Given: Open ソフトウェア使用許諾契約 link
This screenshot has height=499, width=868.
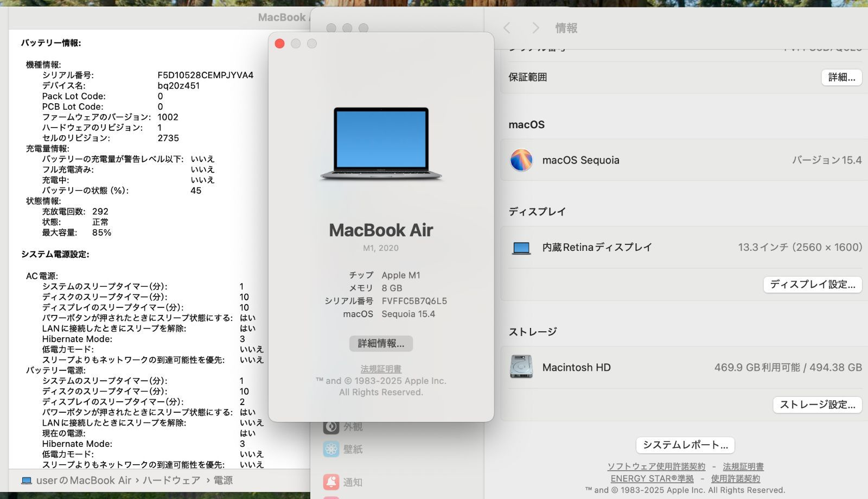Looking at the screenshot, I should coord(656,466).
